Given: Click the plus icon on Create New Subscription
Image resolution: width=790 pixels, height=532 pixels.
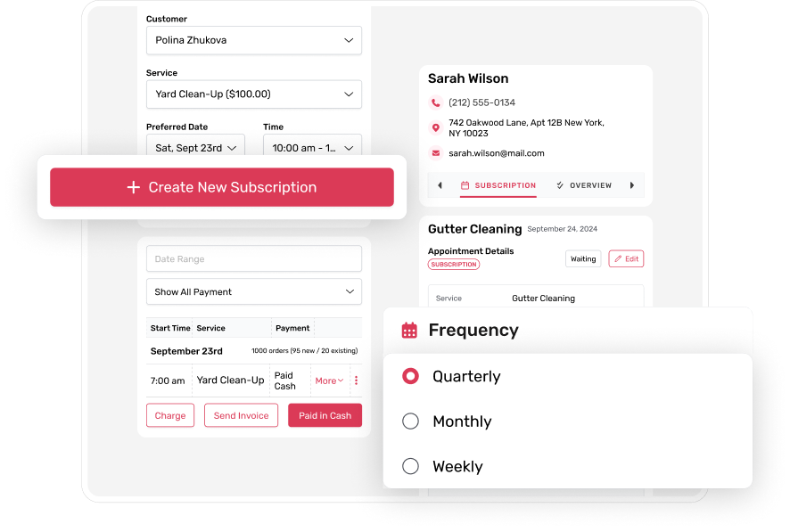Looking at the screenshot, I should pos(134,187).
